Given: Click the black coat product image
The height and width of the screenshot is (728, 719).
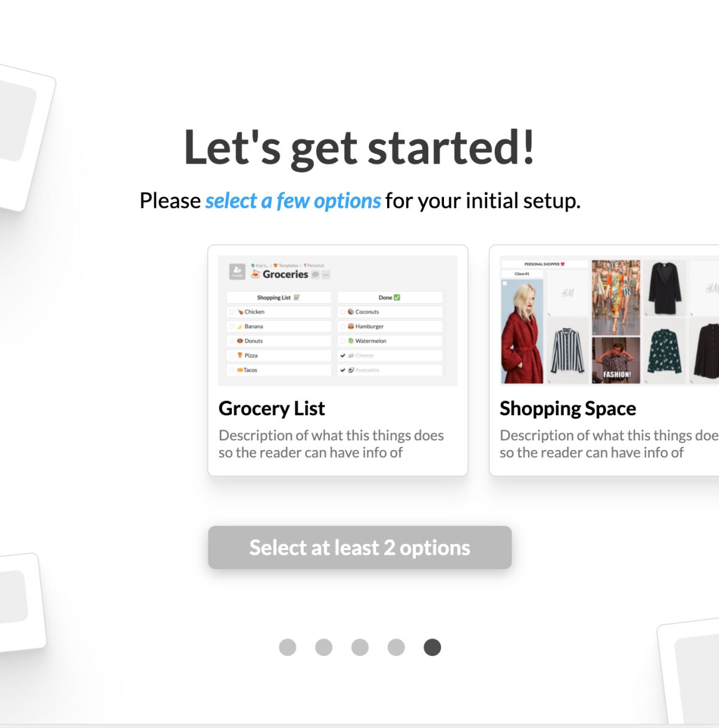Looking at the screenshot, I should point(664,288).
